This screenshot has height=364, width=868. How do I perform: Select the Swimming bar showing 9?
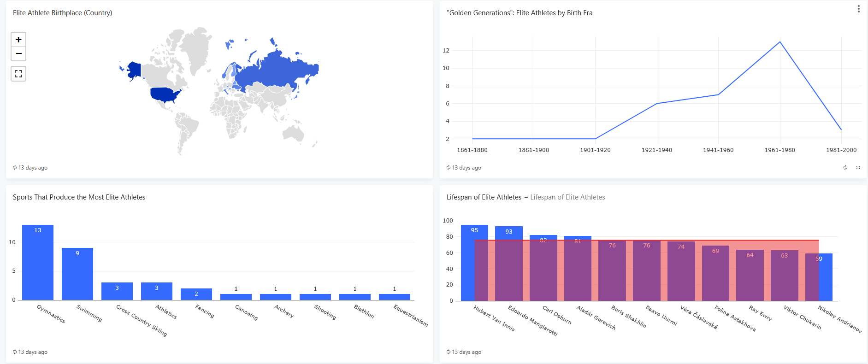[77, 274]
